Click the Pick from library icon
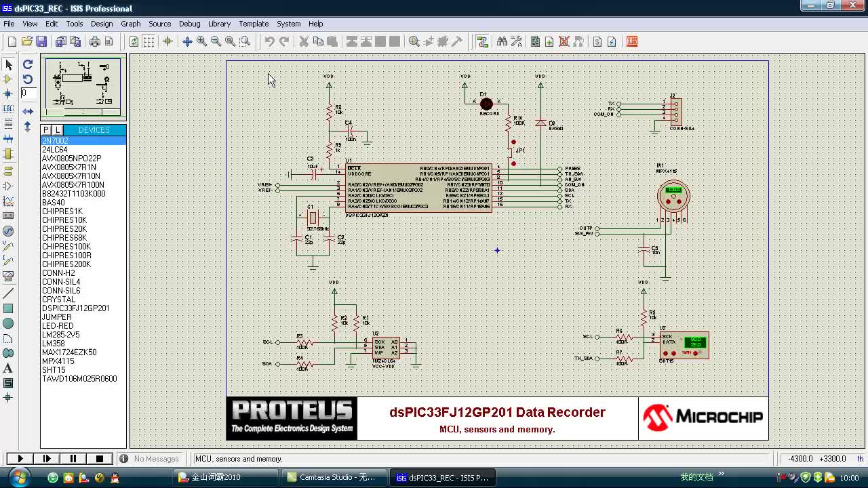This screenshot has height=488, width=868. point(414,41)
